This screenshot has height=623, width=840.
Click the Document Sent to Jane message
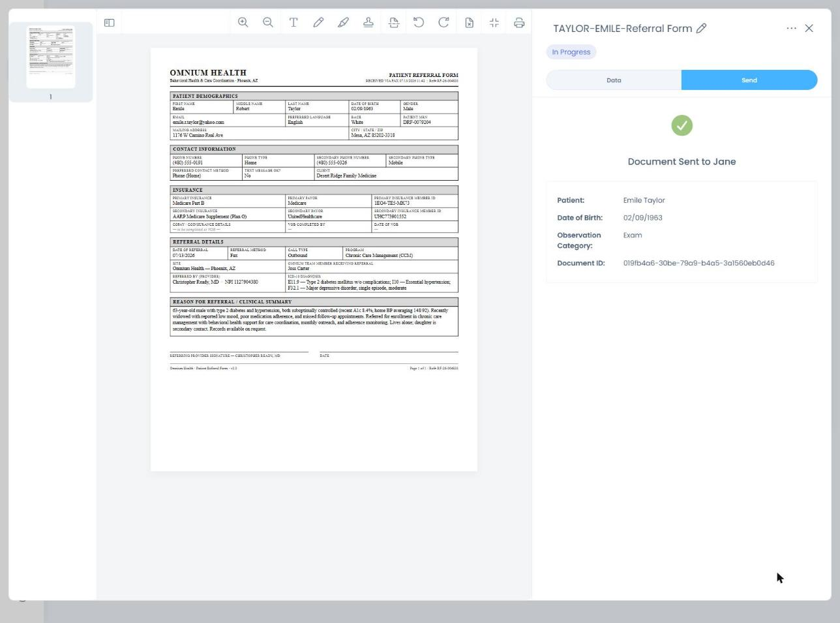pos(682,162)
